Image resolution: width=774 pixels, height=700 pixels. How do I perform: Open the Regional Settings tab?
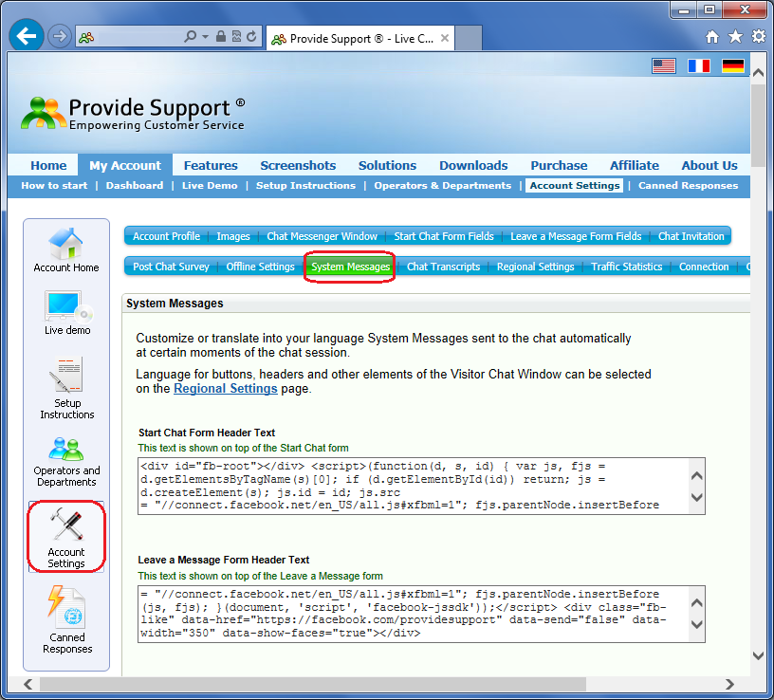(536, 267)
